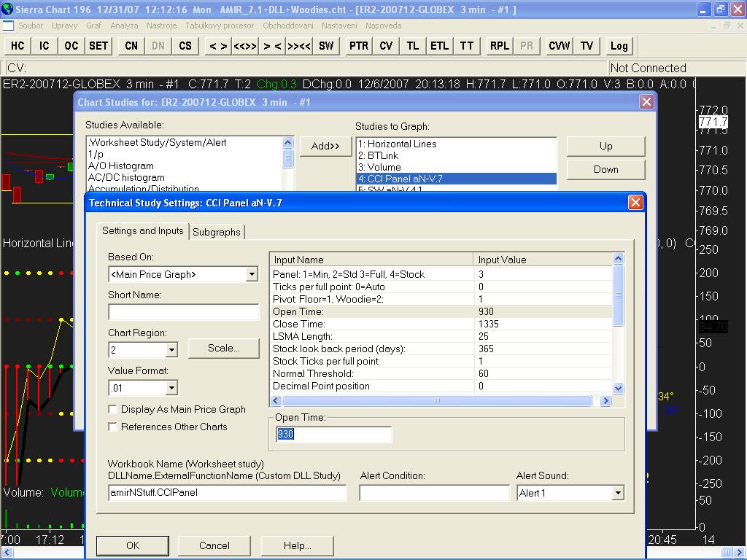
Task: Toggle References Other Charts checkbox
Action: (113, 427)
